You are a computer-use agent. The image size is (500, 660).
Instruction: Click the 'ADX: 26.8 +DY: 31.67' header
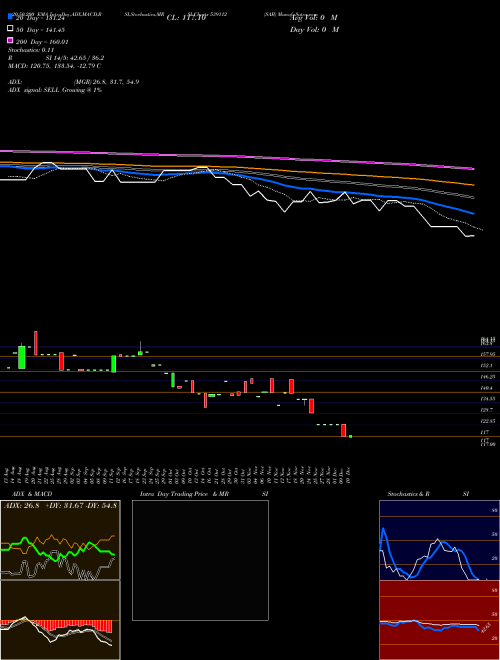coord(61,505)
